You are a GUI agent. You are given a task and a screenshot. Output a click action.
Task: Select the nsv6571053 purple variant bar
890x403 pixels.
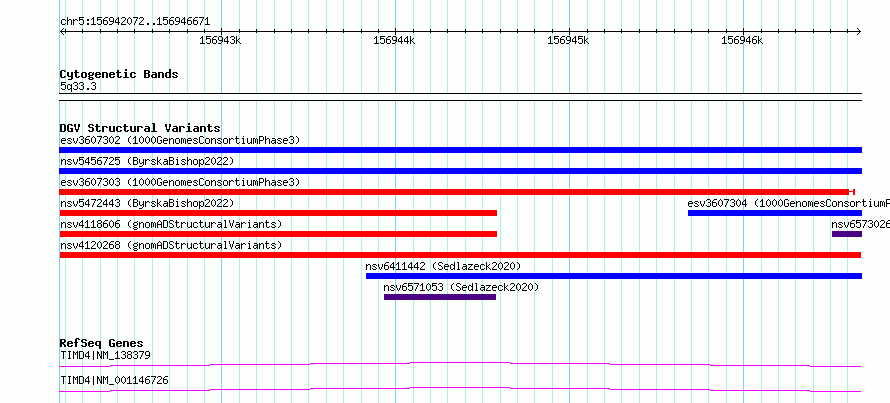pos(440,297)
